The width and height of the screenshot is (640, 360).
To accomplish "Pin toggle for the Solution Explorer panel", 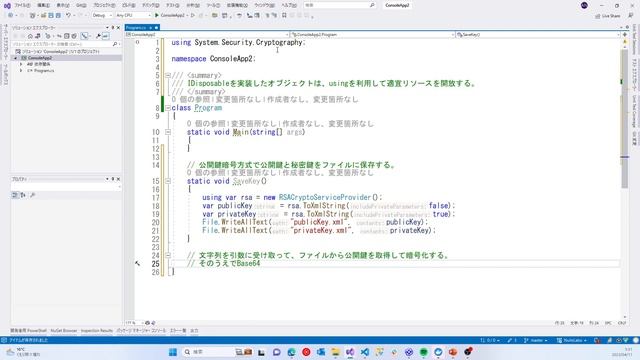I will 113,27.
